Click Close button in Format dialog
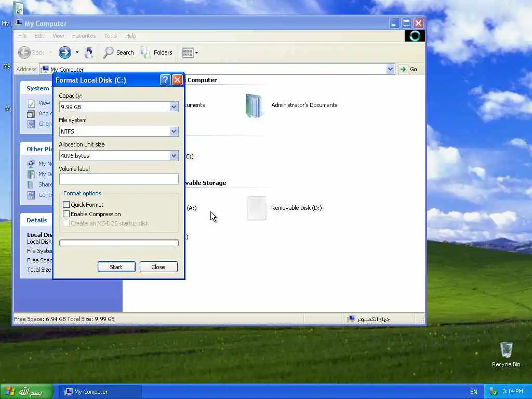532x399 pixels. [158, 267]
